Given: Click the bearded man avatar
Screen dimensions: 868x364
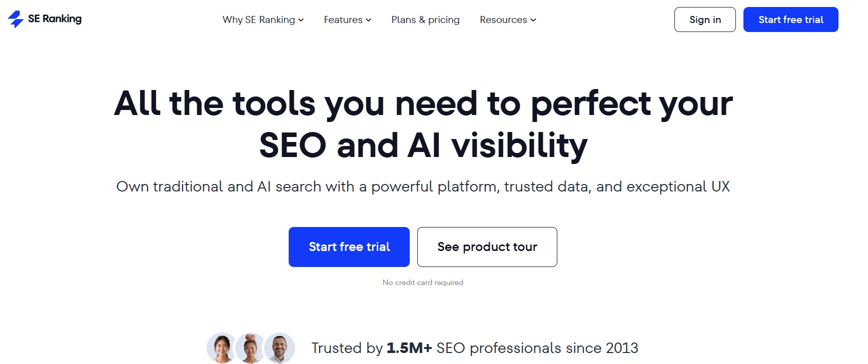Looking at the screenshot, I should 280,348.
